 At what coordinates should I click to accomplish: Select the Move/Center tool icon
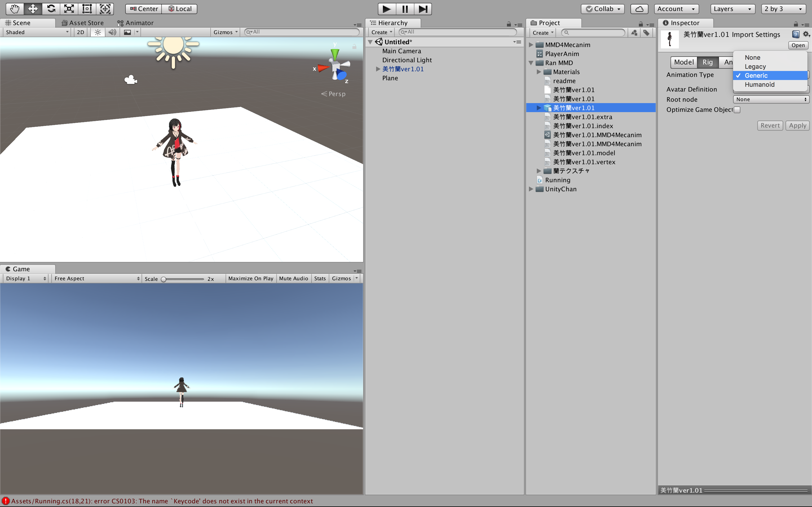point(32,8)
